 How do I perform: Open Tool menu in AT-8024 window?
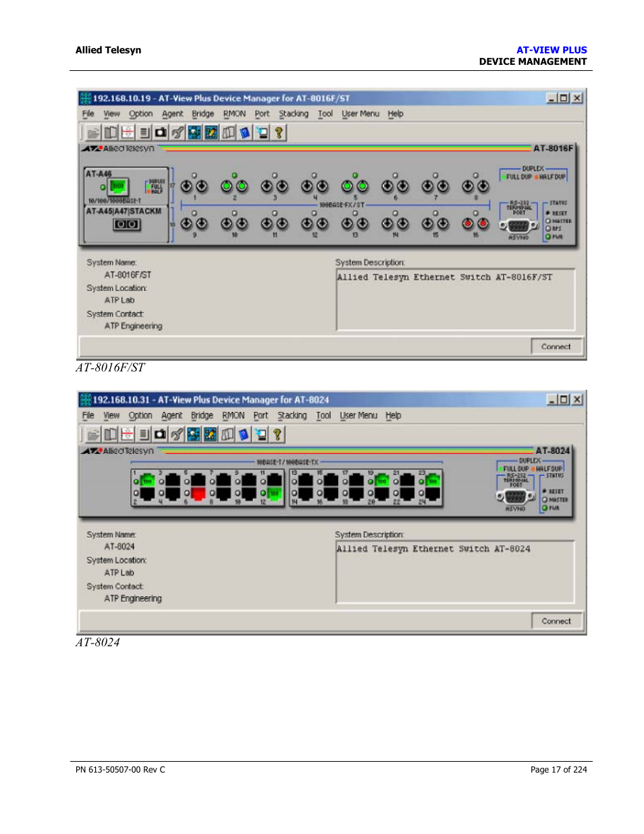click(x=324, y=415)
